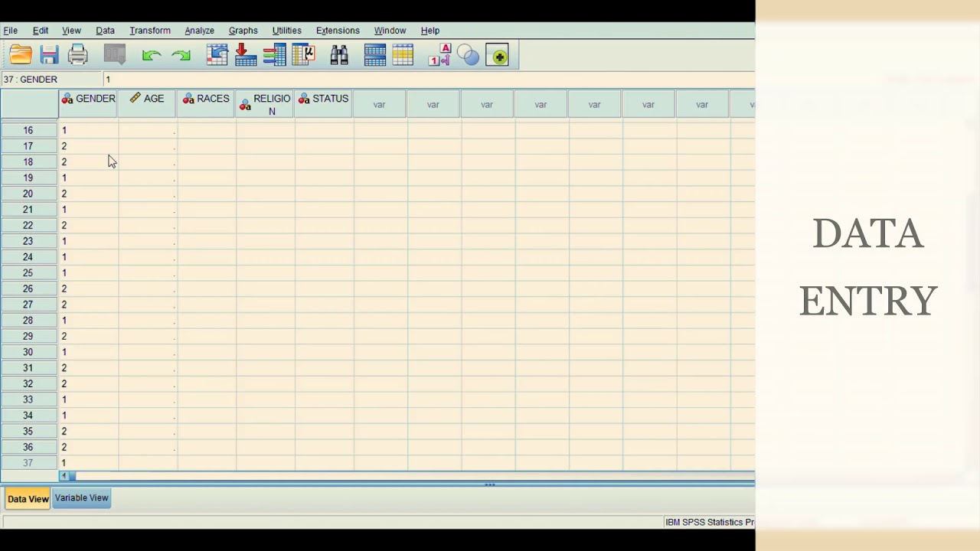Open the Transform menu
980x551 pixels.
pyautogui.click(x=150, y=31)
